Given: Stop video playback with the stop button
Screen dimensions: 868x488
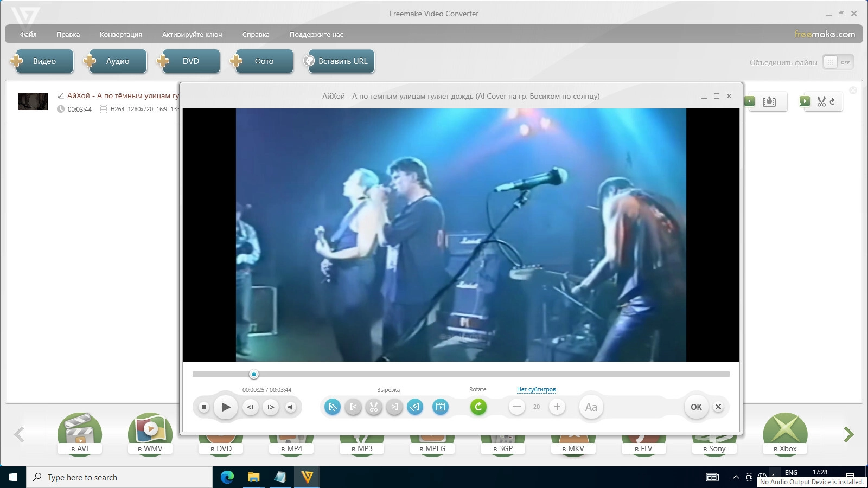Looking at the screenshot, I should point(204,407).
